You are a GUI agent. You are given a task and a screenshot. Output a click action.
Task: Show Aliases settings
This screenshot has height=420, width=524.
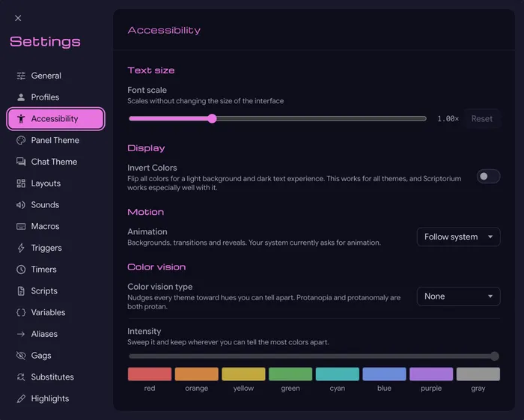pos(56,334)
